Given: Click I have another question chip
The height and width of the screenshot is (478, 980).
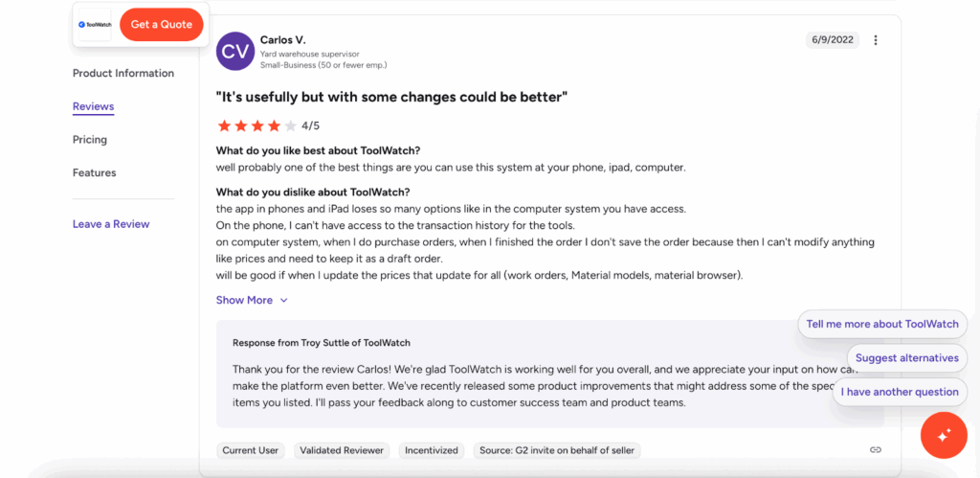Looking at the screenshot, I should 899,392.
